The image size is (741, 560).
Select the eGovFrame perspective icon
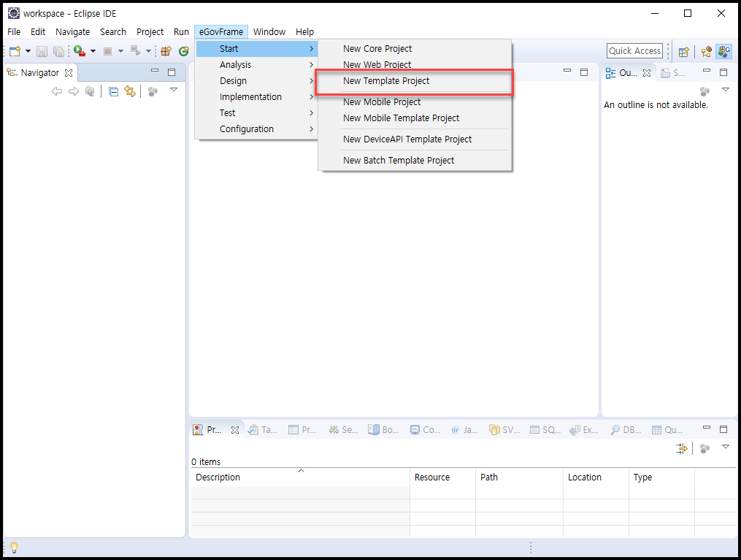point(724,51)
